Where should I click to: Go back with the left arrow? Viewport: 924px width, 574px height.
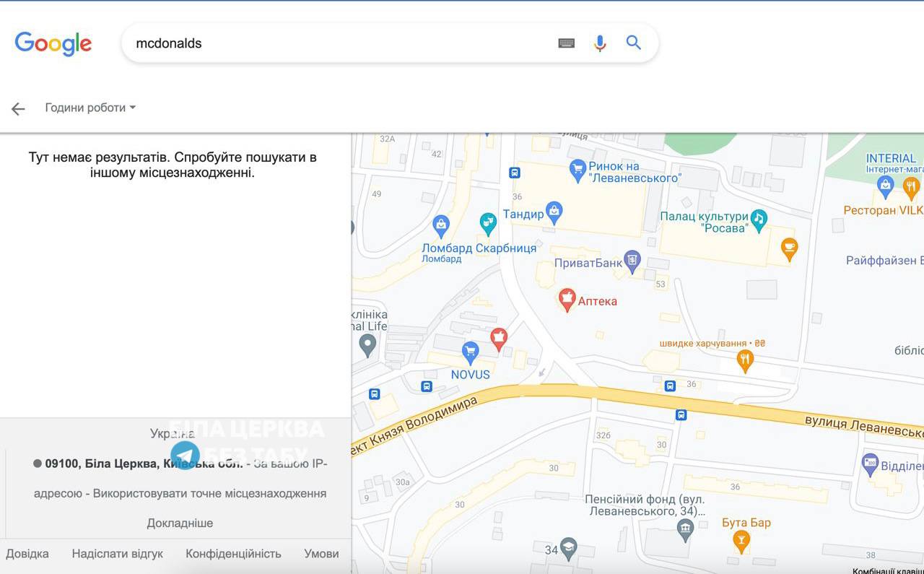18,108
